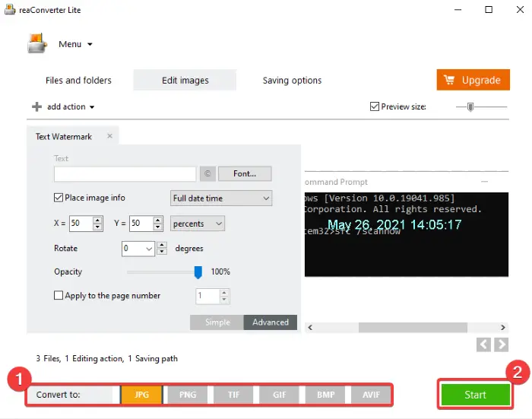Toggle the Preview size checkbox
Screen dimensions: 532x419
tap(374, 106)
